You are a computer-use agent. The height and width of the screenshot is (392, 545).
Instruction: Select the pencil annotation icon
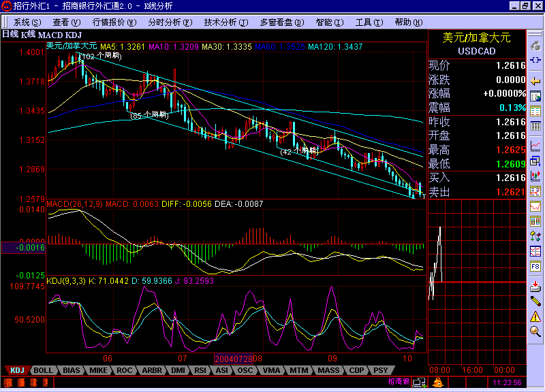[535, 301]
